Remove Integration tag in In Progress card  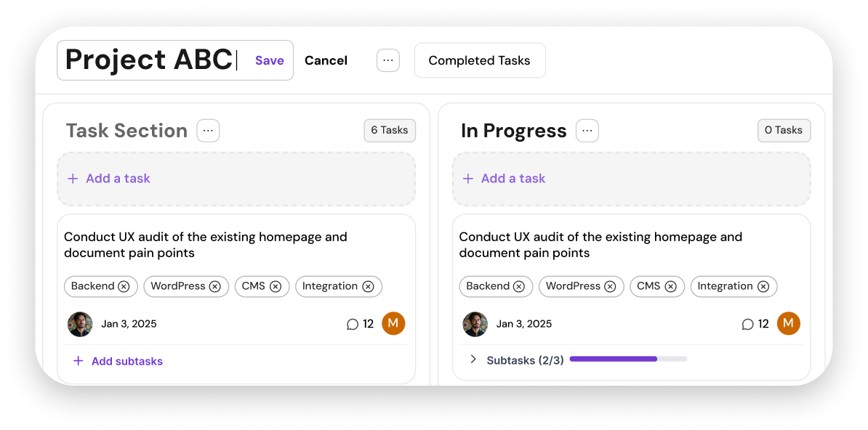pyautogui.click(x=763, y=287)
